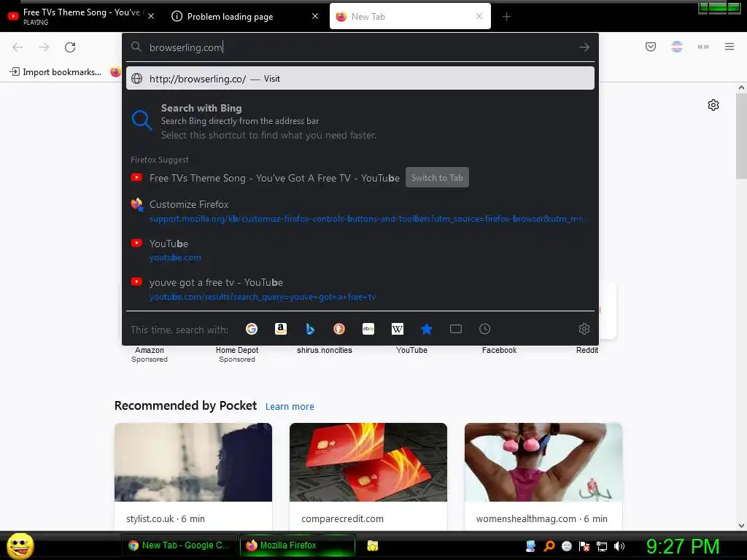Viewport: 747px width, 560px height.
Task: Search this time with eBay
Action: (x=368, y=329)
